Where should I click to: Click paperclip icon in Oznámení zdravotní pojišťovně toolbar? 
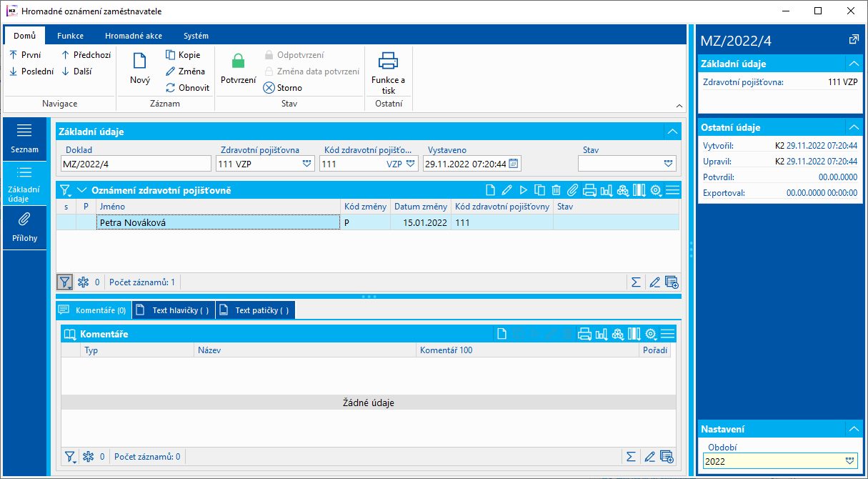pos(572,190)
